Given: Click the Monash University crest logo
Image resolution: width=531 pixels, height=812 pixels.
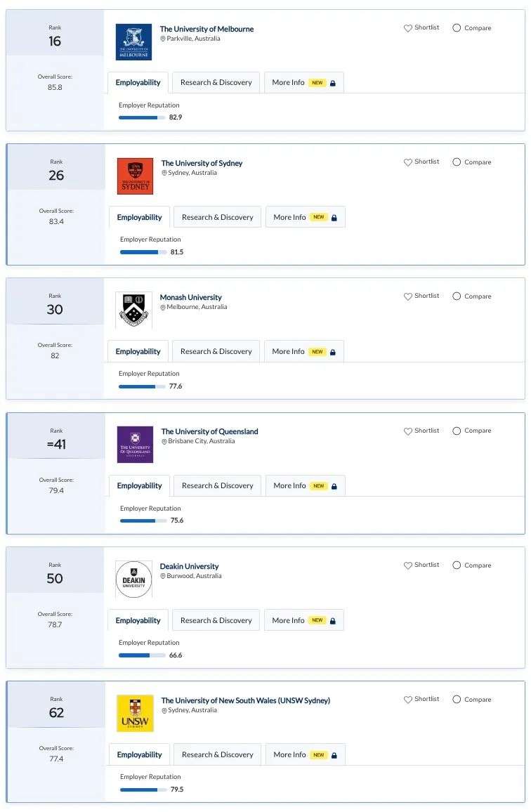Looking at the screenshot, I should 133,310.
